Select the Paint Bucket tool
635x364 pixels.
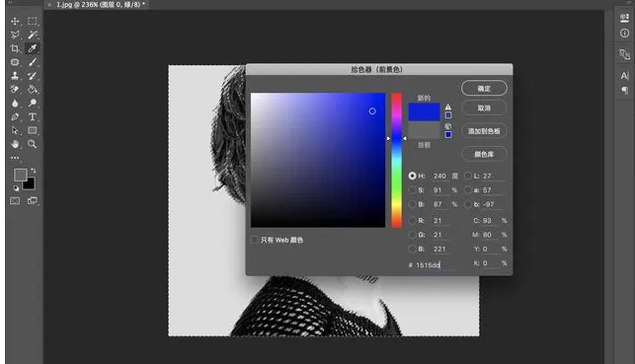[x=33, y=89]
